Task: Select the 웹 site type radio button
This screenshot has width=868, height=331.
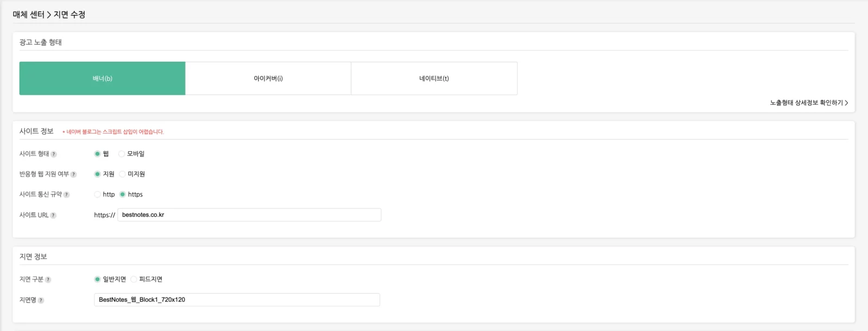Action: click(98, 154)
